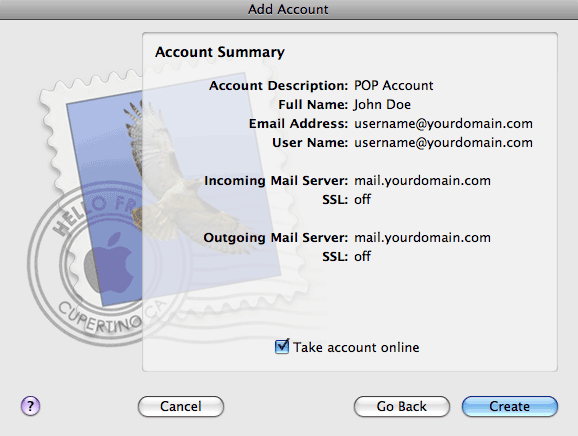Click the SSL off value under Outgoing server
Screen dimensions: 578x436
pos(362,257)
